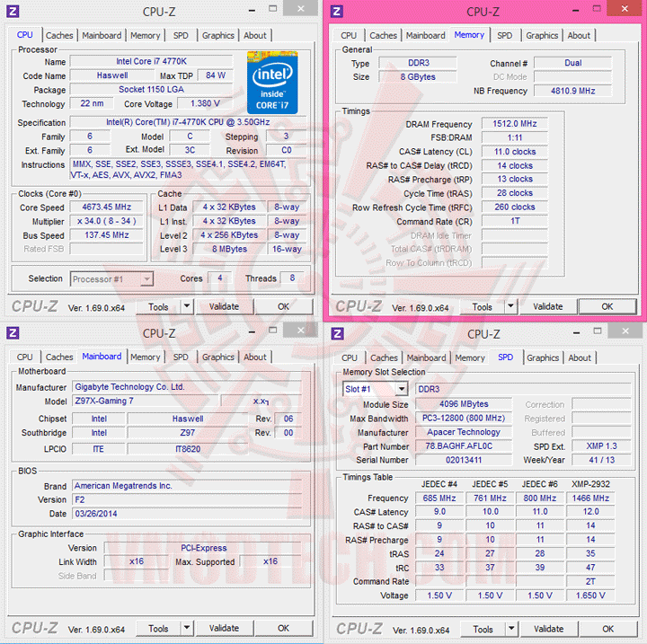Image resolution: width=647 pixels, height=644 pixels.
Task: Open the Tools dropdown arrow in the CPU window
Action: point(187,306)
